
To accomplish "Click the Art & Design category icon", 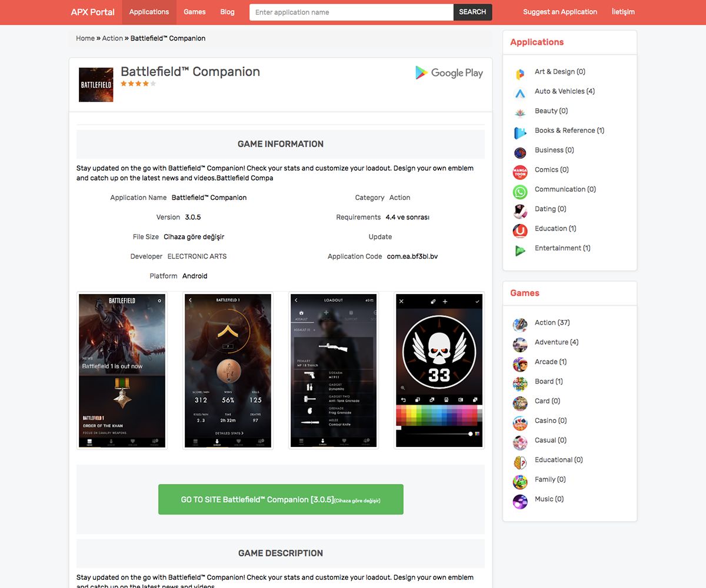I will (520, 74).
